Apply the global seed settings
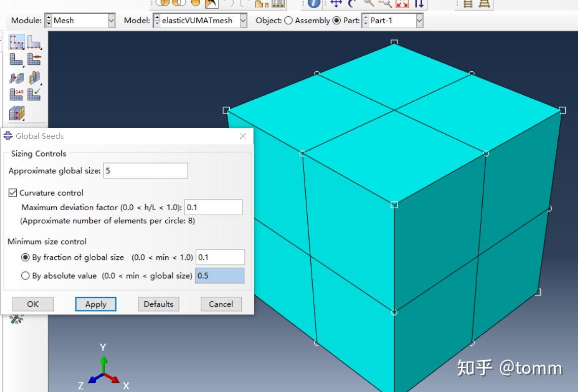578x392 pixels. click(x=95, y=304)
